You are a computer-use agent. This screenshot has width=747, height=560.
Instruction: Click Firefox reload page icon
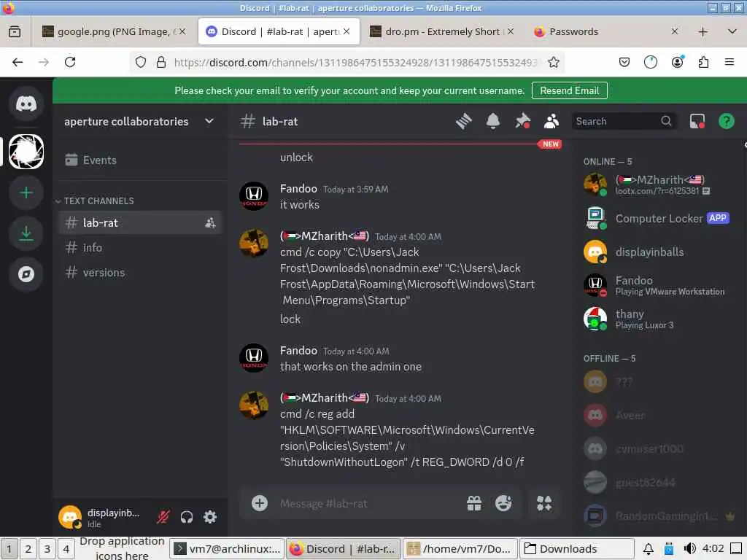tap(70, 62)
